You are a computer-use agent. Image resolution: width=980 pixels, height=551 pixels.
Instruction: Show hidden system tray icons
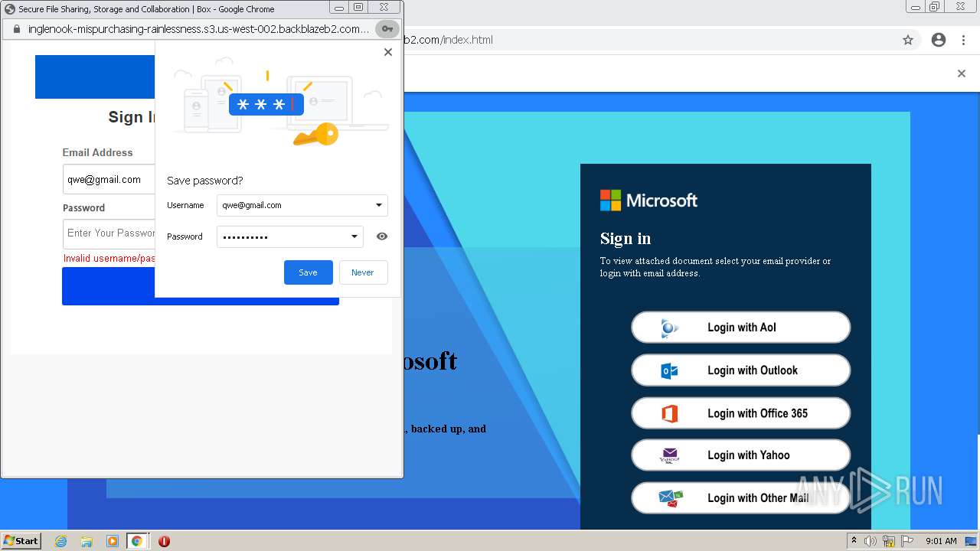(x=854, y=540)
